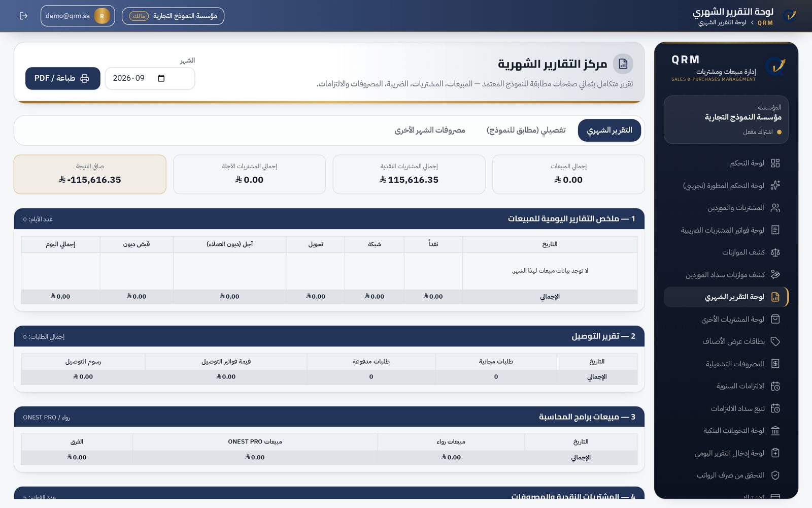The width and height of the screenshot is (812, 508).
Task: Open لوحة التحويلات البنكية bank icon
Action: click(x=775, y=431)
